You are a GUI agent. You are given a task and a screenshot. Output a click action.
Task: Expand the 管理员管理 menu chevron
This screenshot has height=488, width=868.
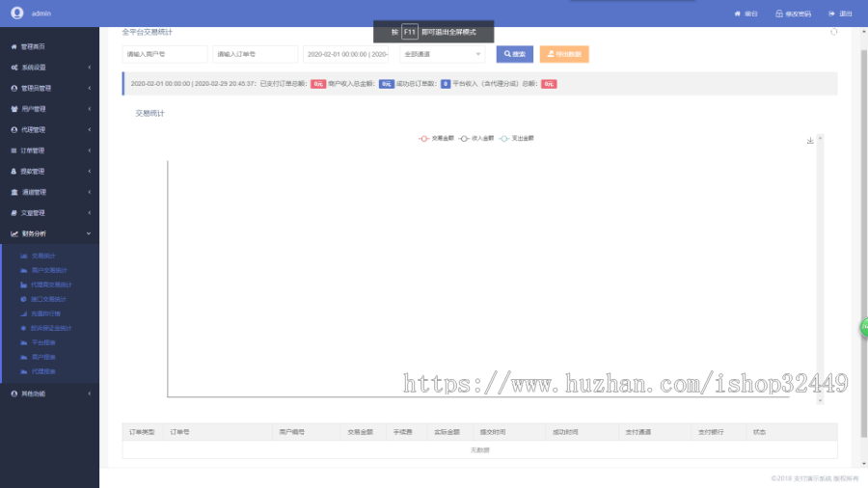coord(89,89)
